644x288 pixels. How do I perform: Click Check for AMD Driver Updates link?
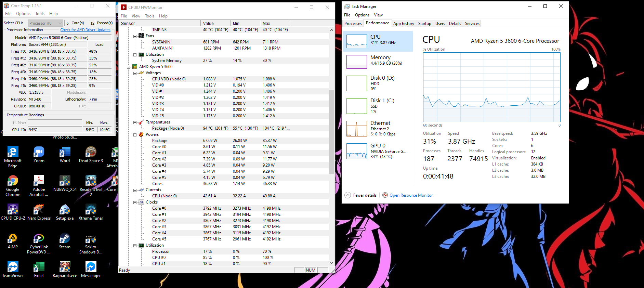tap(85, 30)
